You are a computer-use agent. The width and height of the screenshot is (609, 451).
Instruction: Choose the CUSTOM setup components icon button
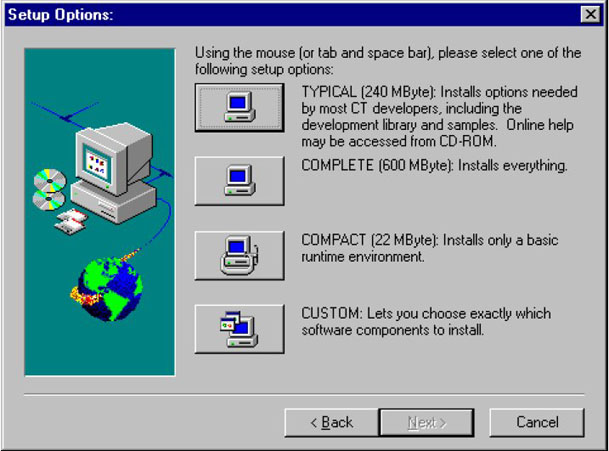[x=239, y=329]
